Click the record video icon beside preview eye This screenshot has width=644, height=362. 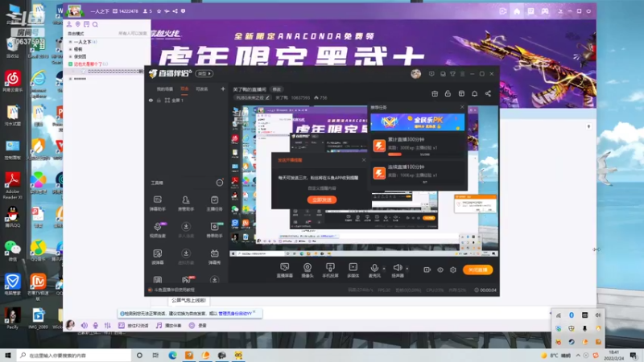tap(427, 269)
